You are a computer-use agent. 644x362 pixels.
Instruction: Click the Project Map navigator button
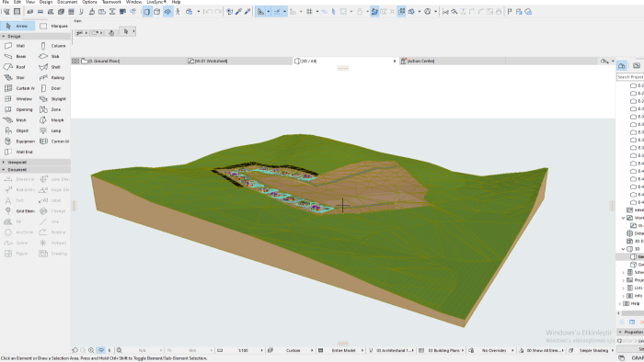coord(622,65)
